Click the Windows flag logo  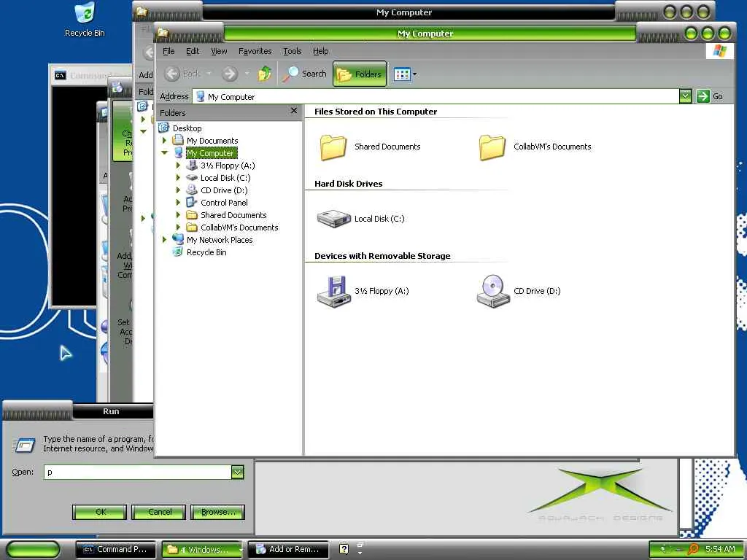point(719,51)
